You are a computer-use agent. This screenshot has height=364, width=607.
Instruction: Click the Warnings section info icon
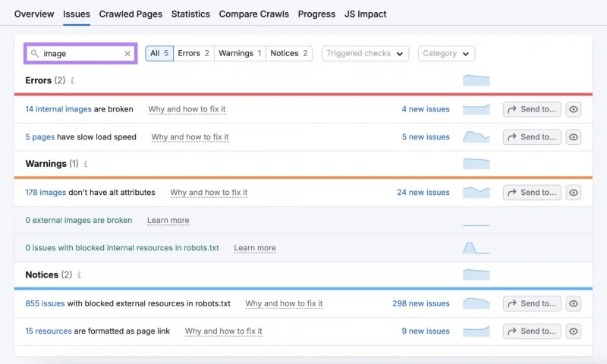coord(86,164)
